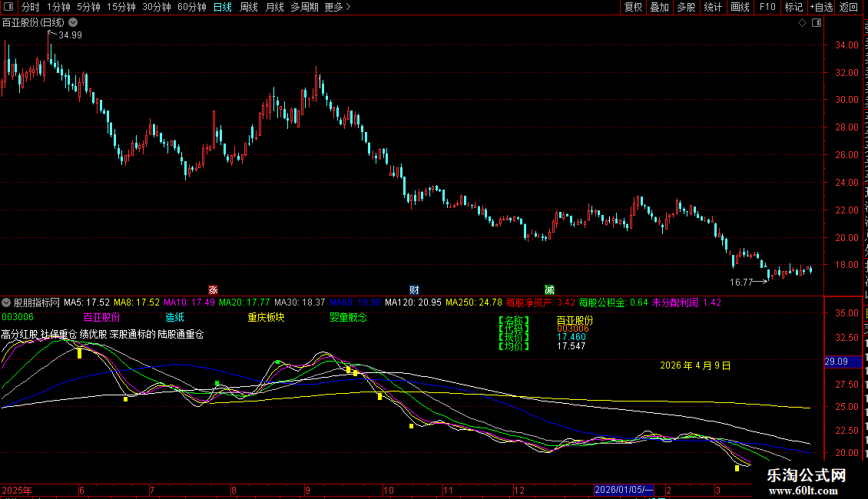Click the 未分配利润: 1.42 value
Image resolution: width=868 pixels, height=499 pixels.
tap(687, 302)
